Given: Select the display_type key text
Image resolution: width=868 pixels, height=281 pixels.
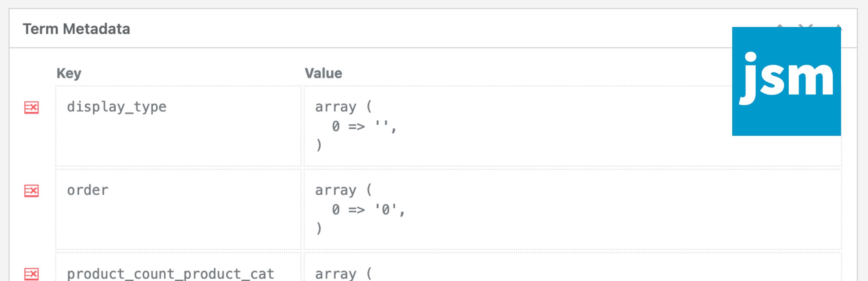Looking at the screenshot, I should [x=117, y=107].
